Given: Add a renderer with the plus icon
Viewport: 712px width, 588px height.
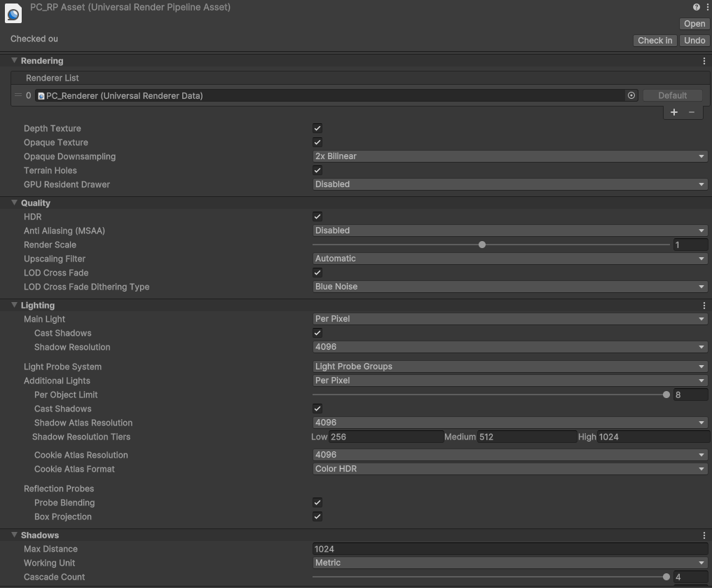Looking at the screenshot, I should pyautogui.click(x=673, y=112).
